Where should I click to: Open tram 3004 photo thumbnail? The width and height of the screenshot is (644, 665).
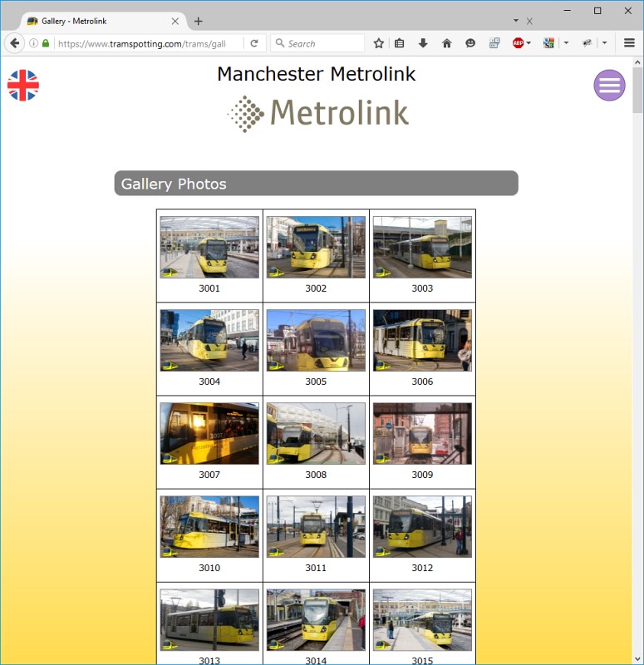click(209, 340)
